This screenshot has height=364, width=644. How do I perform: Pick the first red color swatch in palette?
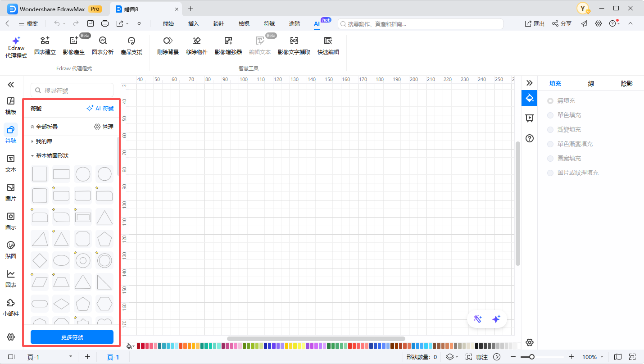(139, 346)
